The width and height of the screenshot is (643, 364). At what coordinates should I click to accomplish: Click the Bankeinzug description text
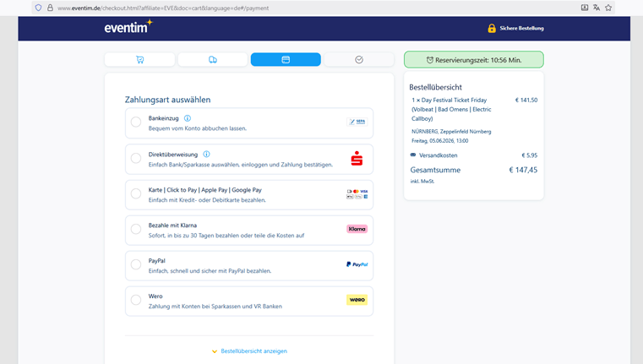198,128
